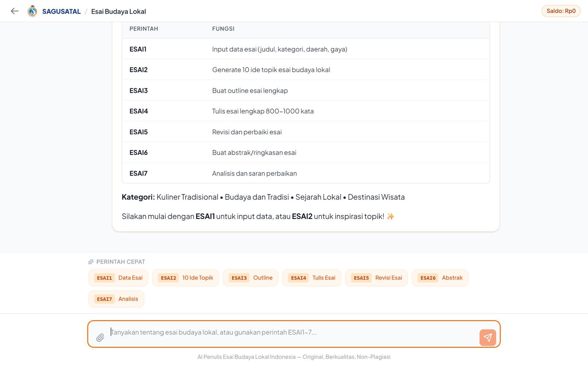The height and width of the screenshot is (368, 588).
Task: Select ESAI7 in the command table
Action: click(x=139, y=173)
